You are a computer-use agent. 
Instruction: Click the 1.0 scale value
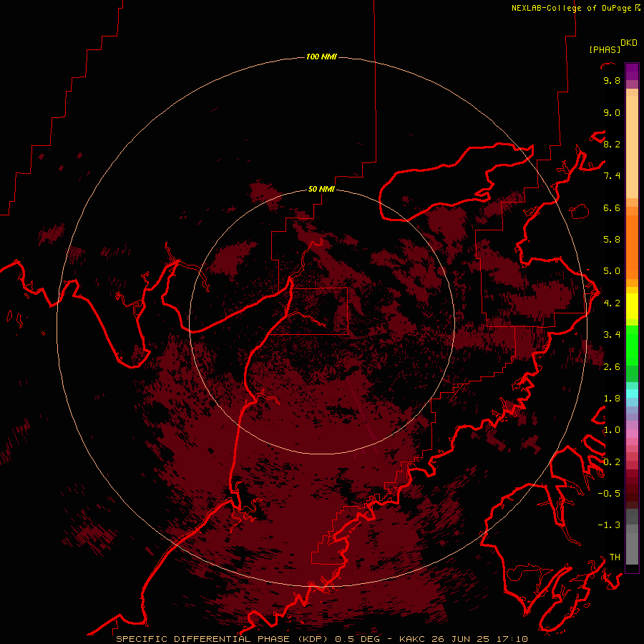612,430
